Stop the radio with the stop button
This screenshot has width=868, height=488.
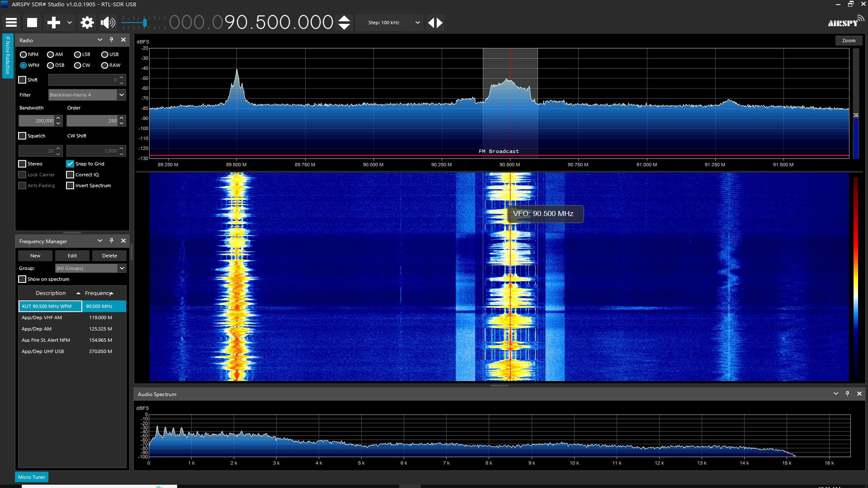tap(32, 23)
